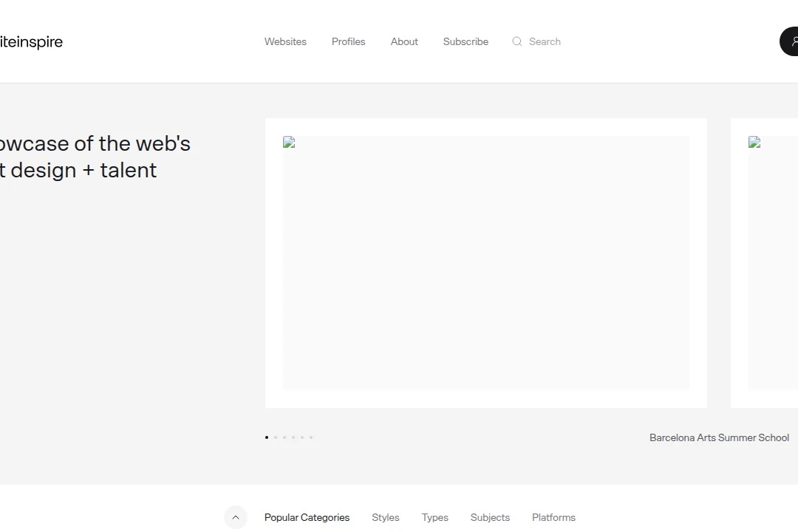Select the last carousel dot
Image resolution: width=798 pixels, height=532 pixels.
tap(310, 437)
